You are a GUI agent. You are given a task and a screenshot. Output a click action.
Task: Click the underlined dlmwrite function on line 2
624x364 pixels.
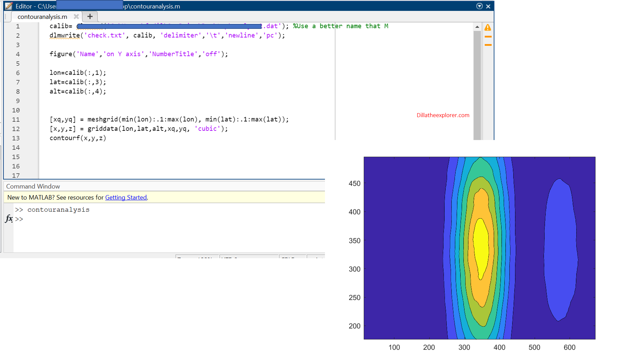click(64, 36)
